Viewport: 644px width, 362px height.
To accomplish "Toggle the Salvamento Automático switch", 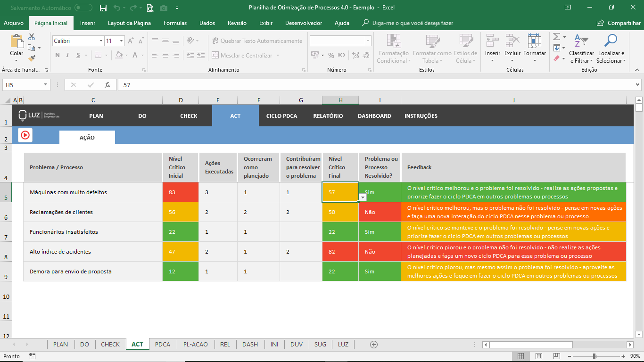I will coord(83,8).
